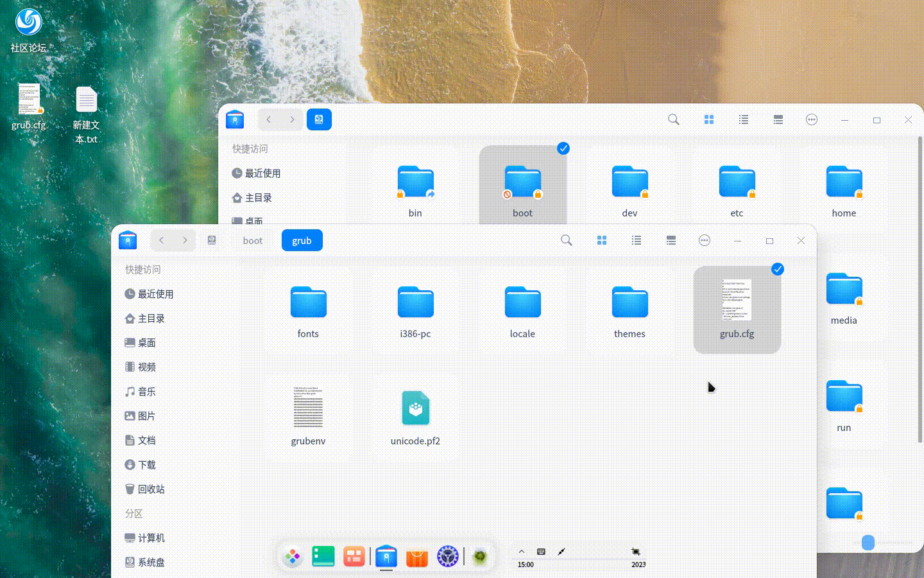Switch to the grub breadcrumb tab
The height and width of the screenshot is (578, 924).
pyautogui.click(x=302, y=240)
